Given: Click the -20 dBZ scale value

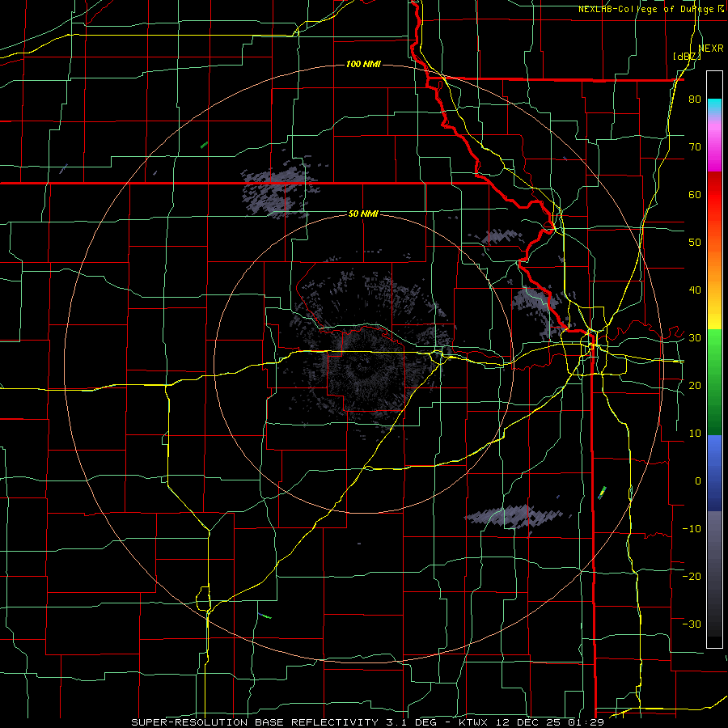Looking at the screenshot, I should (692, 576).
